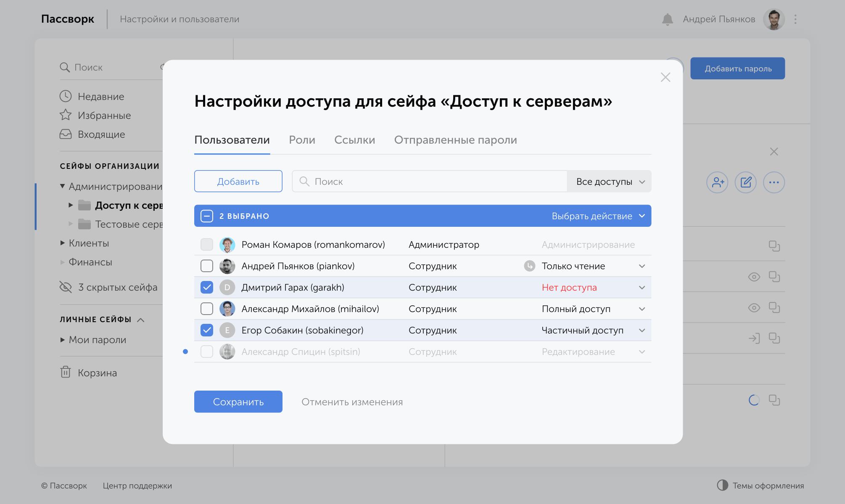Click the inherited access icon for Андрей Пьянков
This screenshot has height=504, width=845.
529,266
